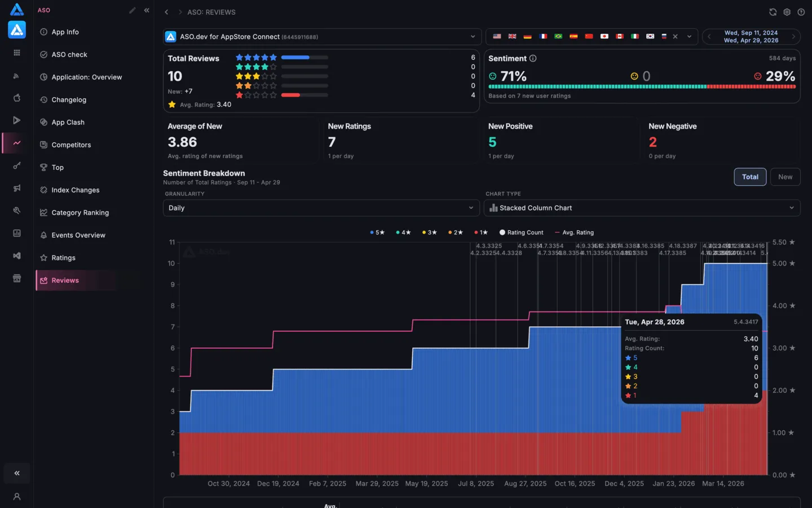Select the trend-line ASO icon in the left rail
The image size is (812, 508).
tap(17, 143)
